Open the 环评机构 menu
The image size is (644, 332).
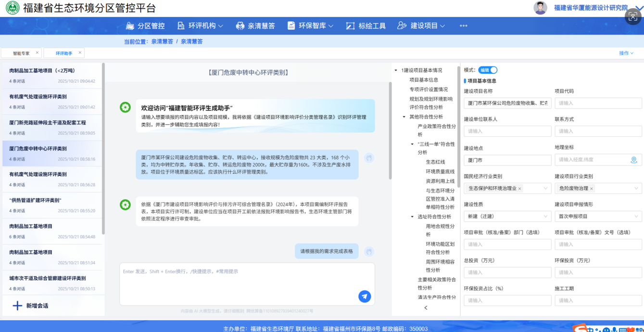coord(200,26)
